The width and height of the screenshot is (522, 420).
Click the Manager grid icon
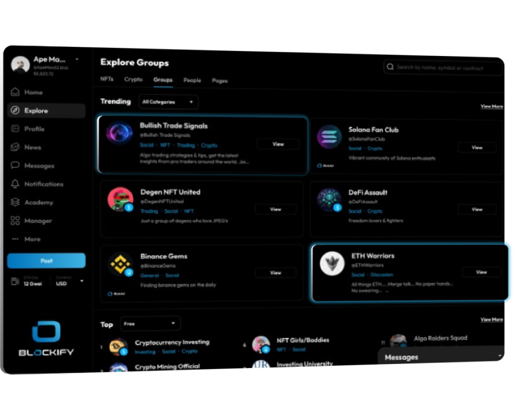pyautogui.click(x=15, y=221)
